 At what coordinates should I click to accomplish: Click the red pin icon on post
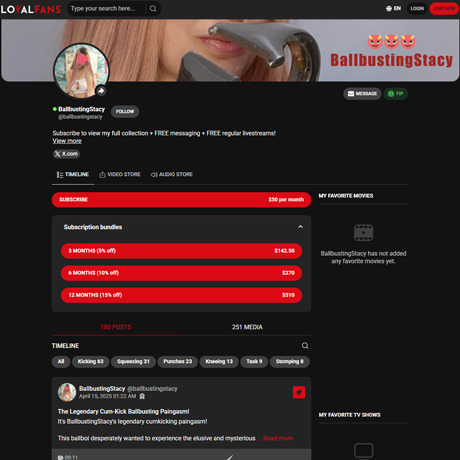pos(299,392)
